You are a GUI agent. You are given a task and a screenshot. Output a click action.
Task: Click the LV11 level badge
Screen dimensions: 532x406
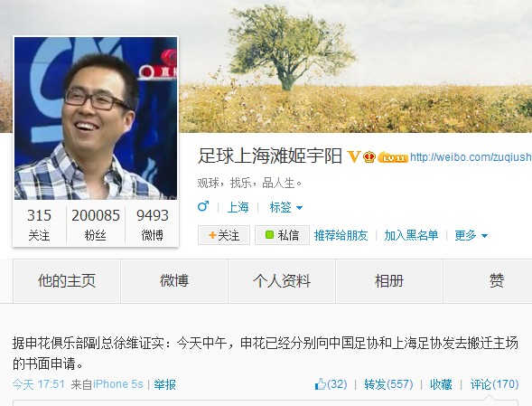[x=393, y=157]
